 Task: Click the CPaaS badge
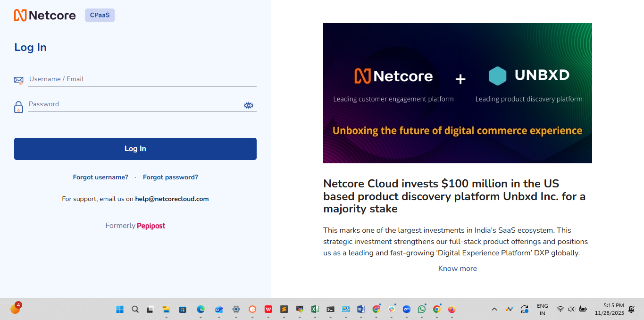[100, 15]
